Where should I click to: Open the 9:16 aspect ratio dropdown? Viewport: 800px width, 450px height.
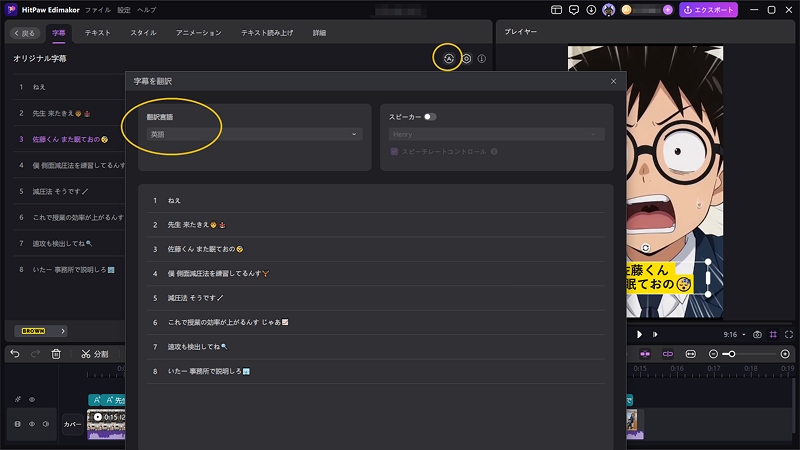pos(734,335)
